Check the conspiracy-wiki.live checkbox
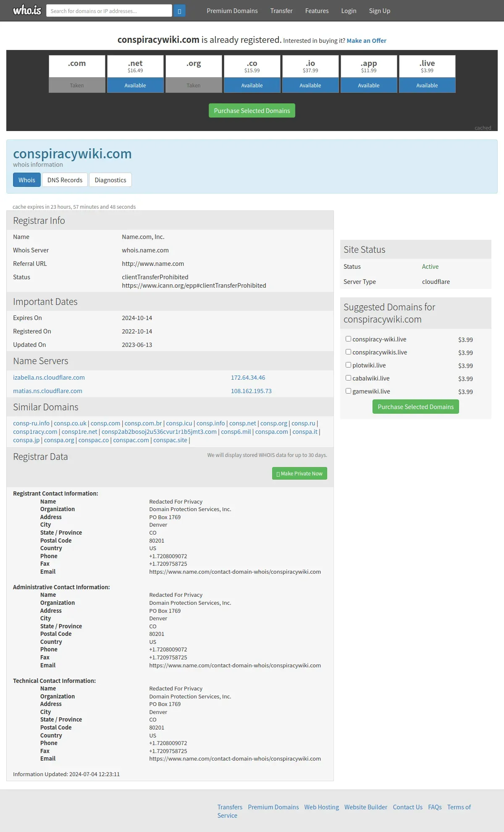This screenshot has width=504, height=832. (x=348, y=339)
